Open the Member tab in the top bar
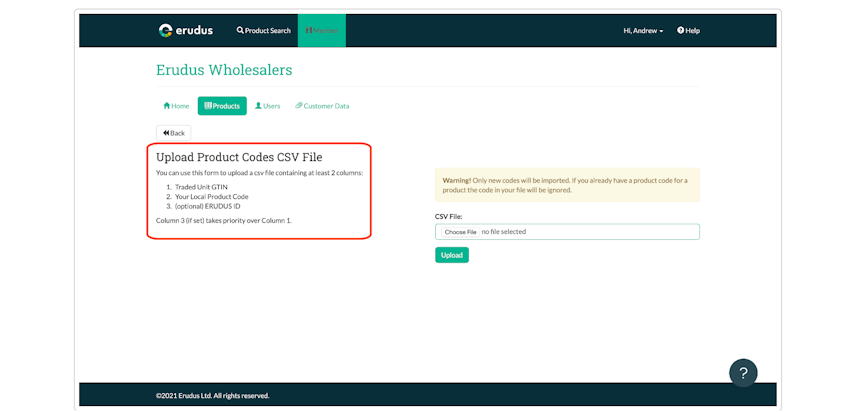The width and height of the screenshot is (858, 412). pos(322,31)
